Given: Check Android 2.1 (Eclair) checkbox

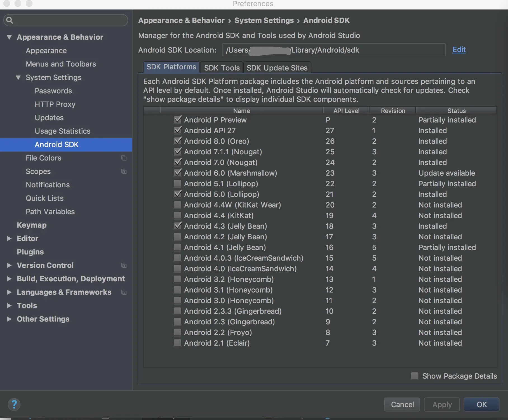Looking at the screenshot, I should (x=177, y=343).
